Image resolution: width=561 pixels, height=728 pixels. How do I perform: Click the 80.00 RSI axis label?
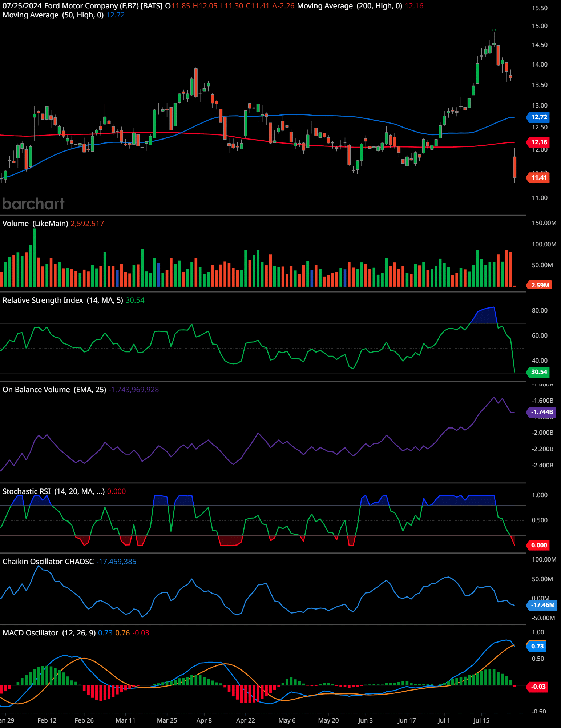point(540,310)
